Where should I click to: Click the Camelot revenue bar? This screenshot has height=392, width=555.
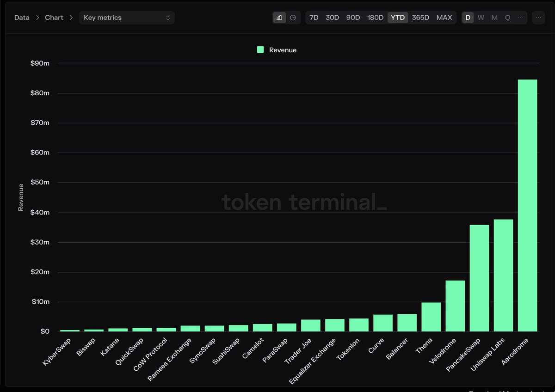point(263,328)
